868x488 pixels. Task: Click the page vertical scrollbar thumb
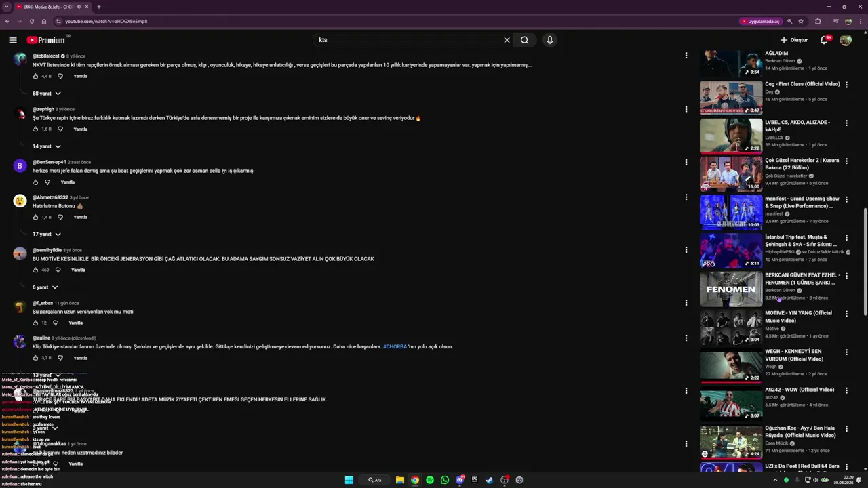point(865,261)
